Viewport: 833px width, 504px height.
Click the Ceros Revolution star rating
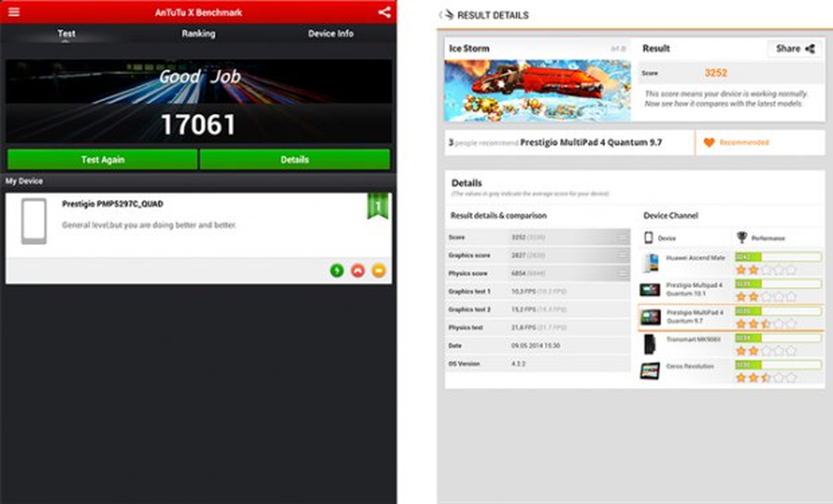coord(766,378)
